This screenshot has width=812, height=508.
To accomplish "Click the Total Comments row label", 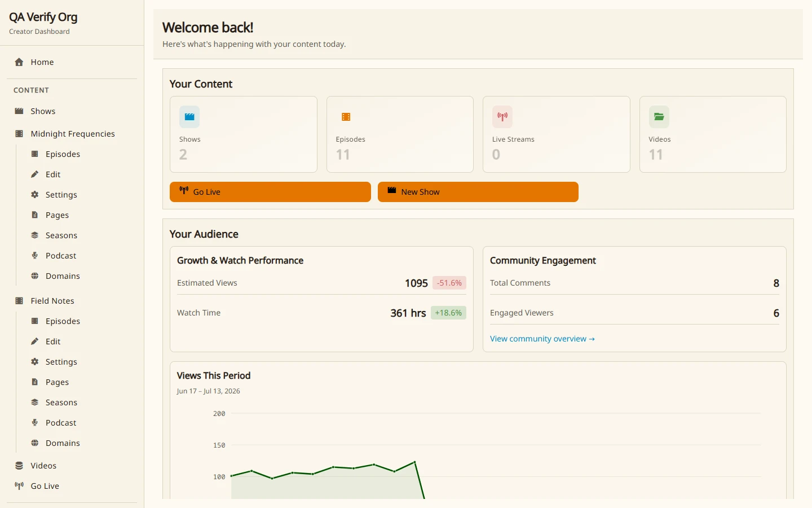I will point(520,283).
